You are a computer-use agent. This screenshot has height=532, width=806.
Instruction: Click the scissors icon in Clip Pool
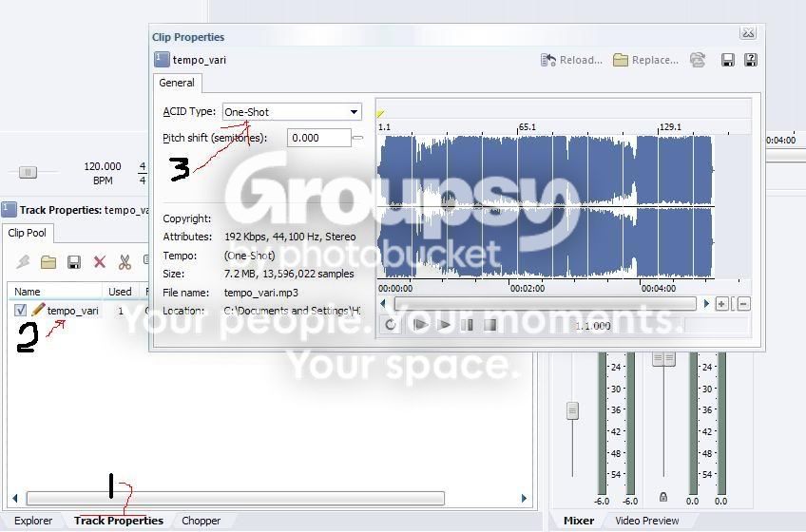click(125, 262)
